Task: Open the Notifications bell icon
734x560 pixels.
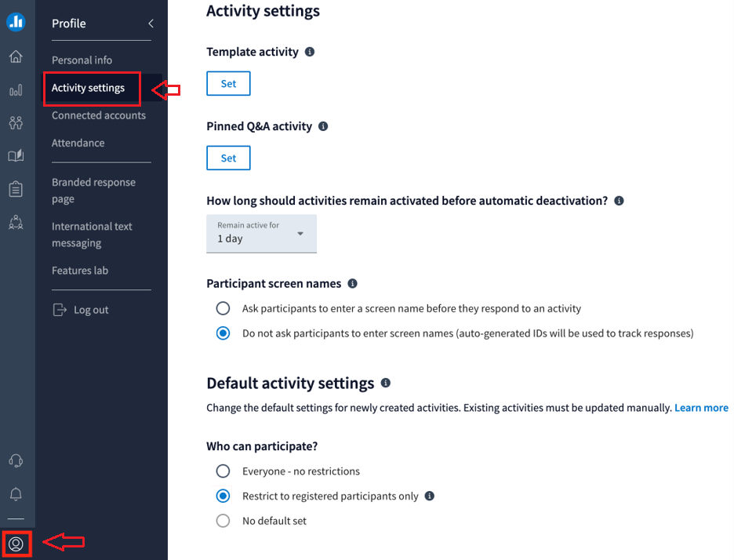Action: pos(16,494)
